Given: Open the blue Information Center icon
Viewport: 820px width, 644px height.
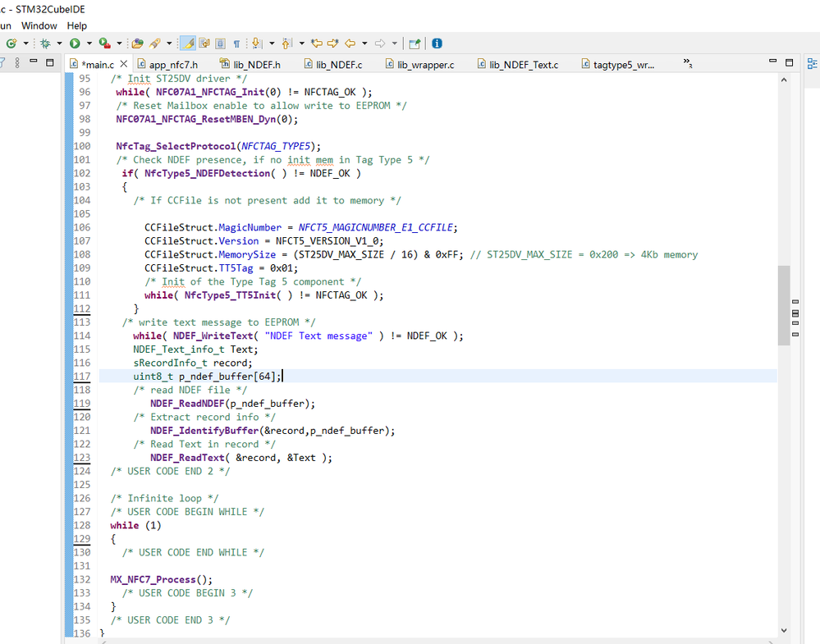Looking at the screenshot, I should coord(437,43).
